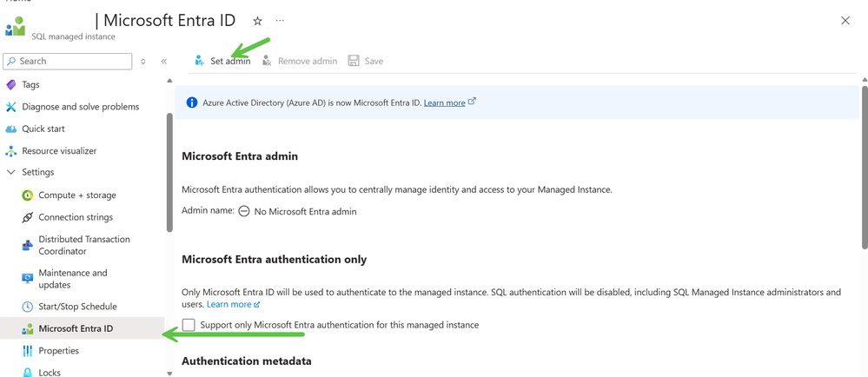Toggle the sidebar sort arrows
This screenshot has height=377, width=868.
point(143,62)
